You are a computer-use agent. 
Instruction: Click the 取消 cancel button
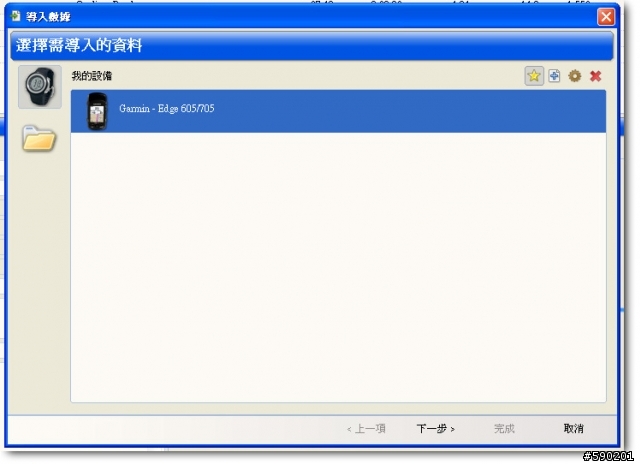point(573,428)
